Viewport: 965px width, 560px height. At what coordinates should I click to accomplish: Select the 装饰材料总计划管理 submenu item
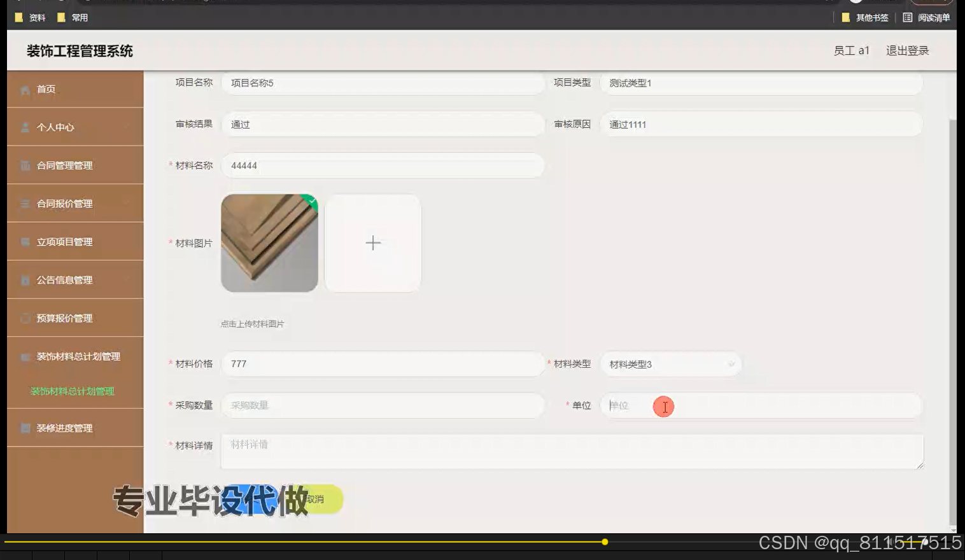click(73, 391)
